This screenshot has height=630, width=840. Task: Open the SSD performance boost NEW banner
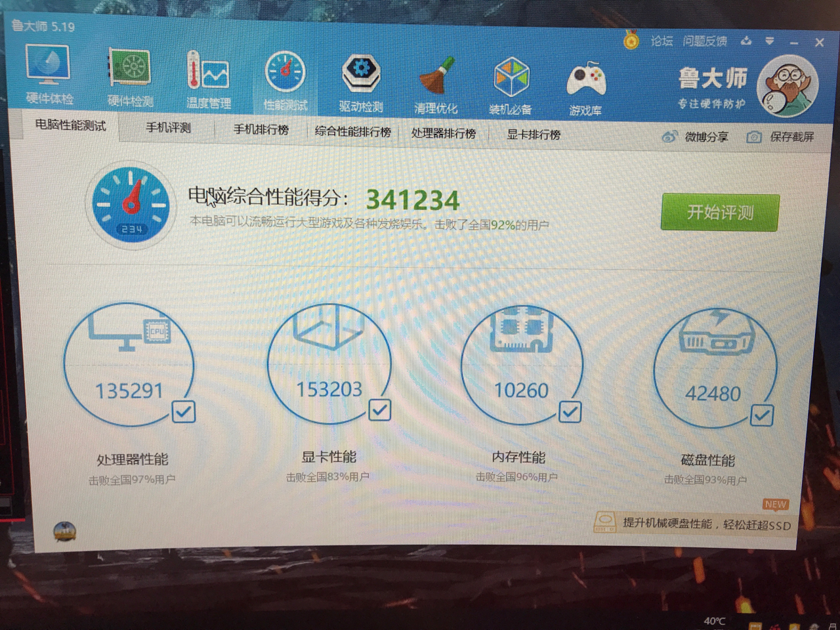(699, 525)
